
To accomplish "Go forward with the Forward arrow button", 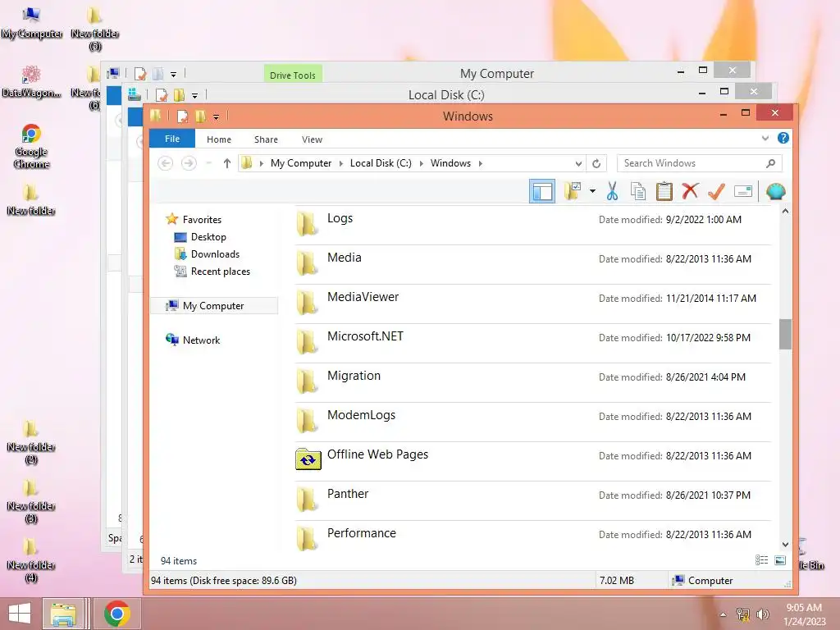I will 189,163.
